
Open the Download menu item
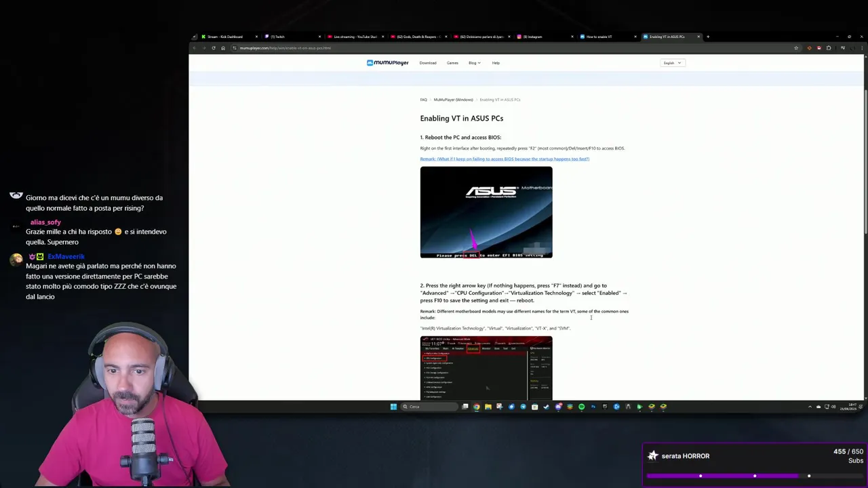pyautogui.click(x=428, y=63)
